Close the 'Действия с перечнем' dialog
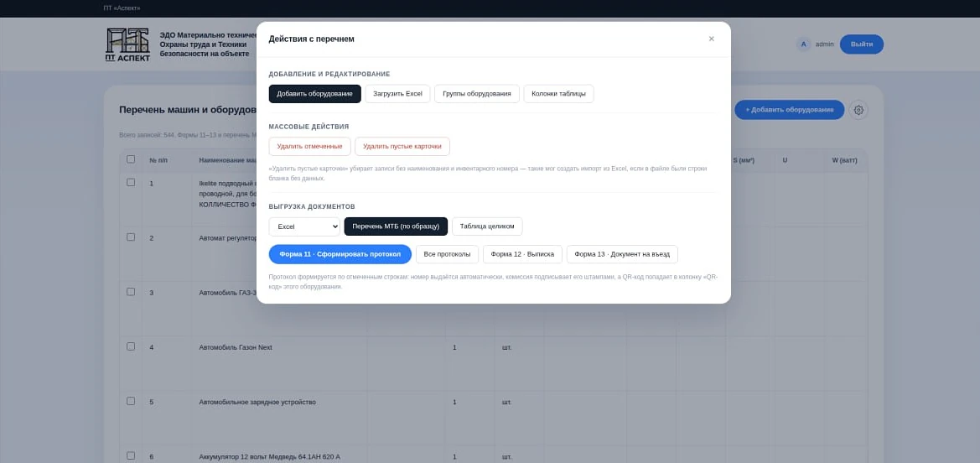Screen dimensions: 980x463 tap(711, 39)
